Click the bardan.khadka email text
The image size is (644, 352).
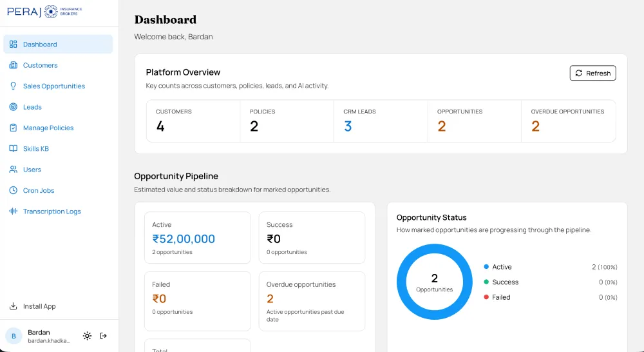click(49, 341)
